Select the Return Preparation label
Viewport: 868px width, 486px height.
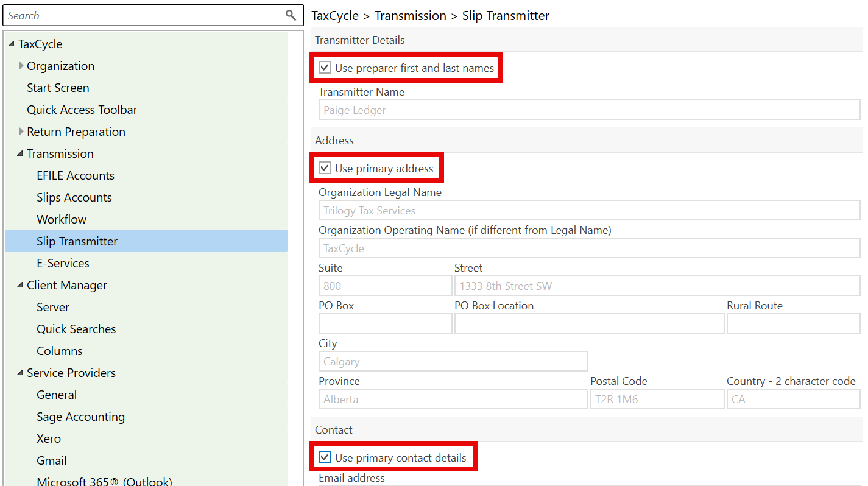[x=76, y=132]
